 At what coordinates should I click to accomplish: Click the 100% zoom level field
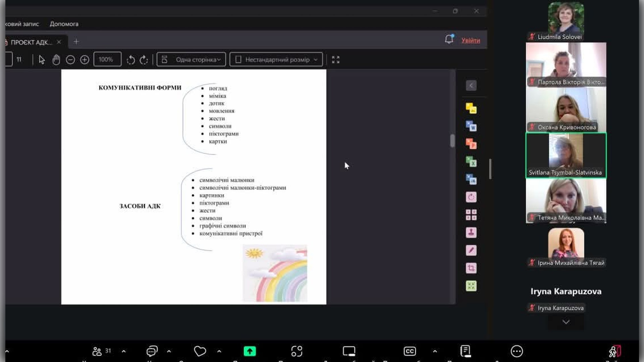pyautogui.click(x=107, y=60)
